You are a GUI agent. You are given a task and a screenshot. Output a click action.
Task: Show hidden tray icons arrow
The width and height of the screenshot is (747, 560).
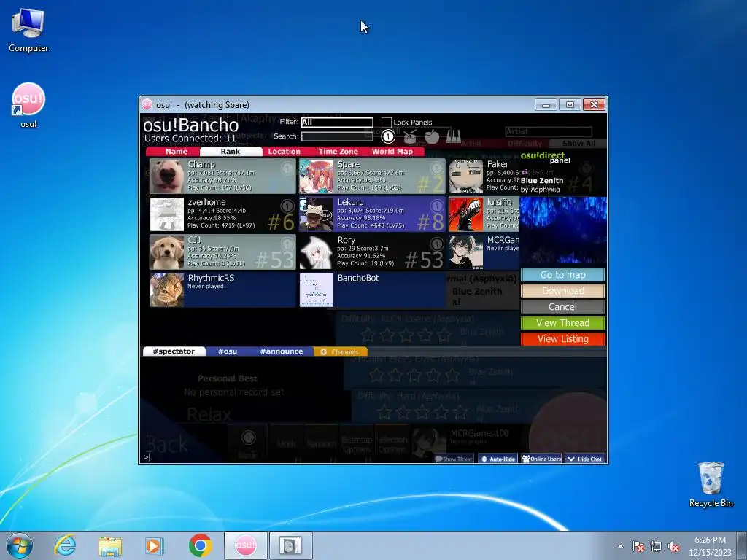(620, 547)
